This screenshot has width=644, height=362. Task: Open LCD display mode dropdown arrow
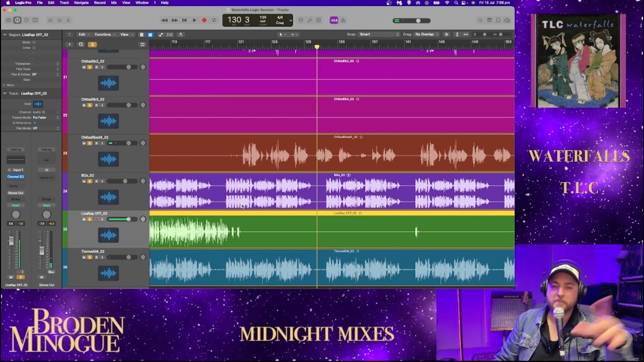290,20
